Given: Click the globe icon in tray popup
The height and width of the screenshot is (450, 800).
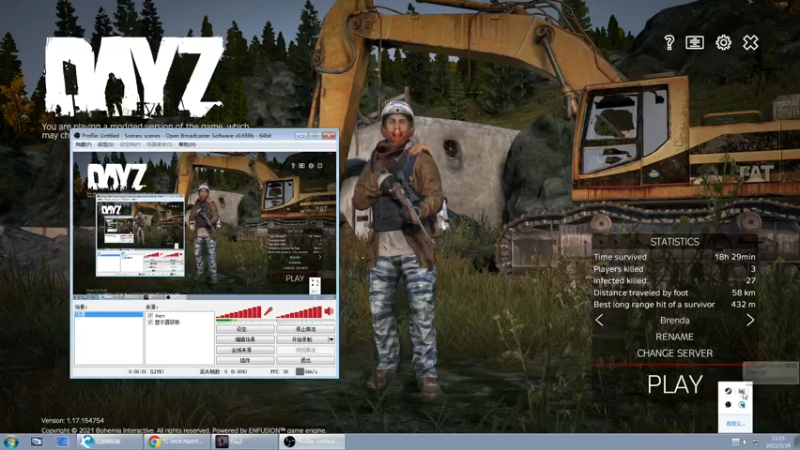Looking at the screenshot, I should (742, 405).
